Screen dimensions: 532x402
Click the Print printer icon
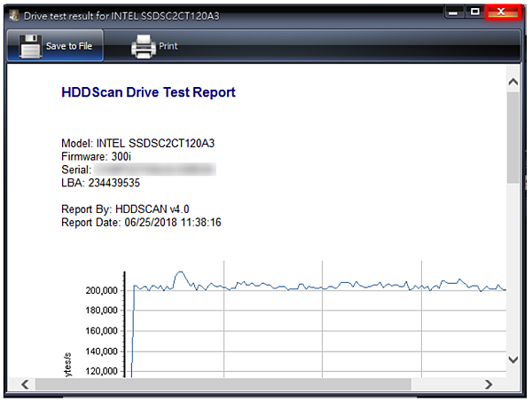[x=143, y=46]
